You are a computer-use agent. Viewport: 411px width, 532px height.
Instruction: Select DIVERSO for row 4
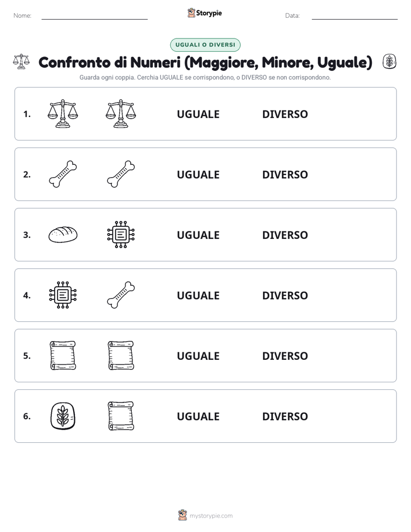pos(285,295)
